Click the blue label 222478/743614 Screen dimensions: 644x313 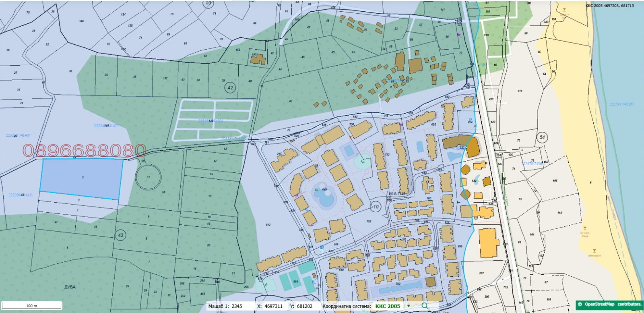(532, 164)
